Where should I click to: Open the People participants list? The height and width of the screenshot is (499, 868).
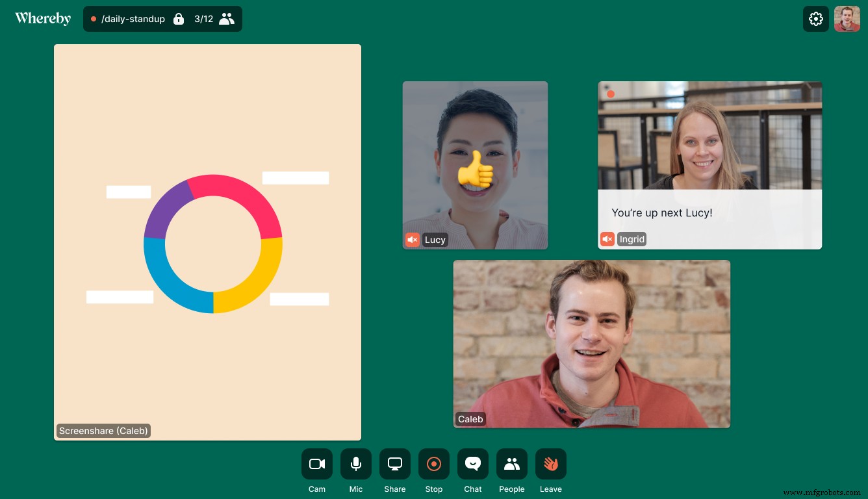click(511, 463)
